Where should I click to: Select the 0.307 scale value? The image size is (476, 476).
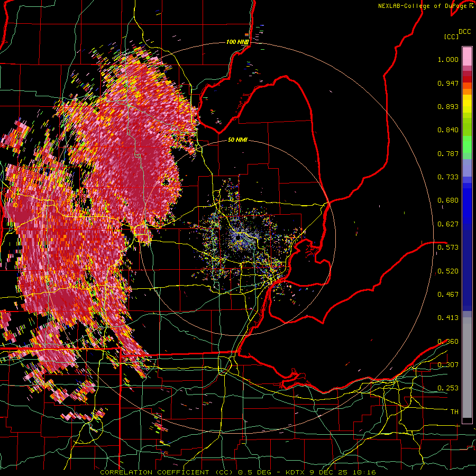click(x=448, y=365)
